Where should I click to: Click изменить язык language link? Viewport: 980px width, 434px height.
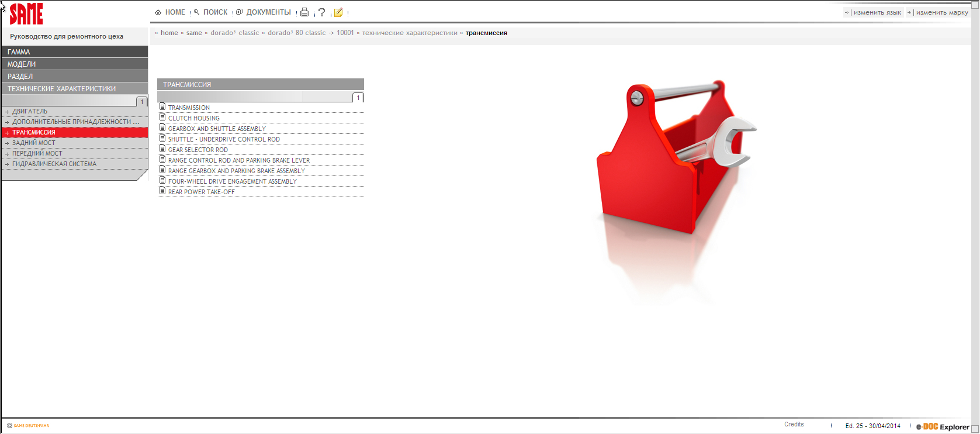click(x=877, y=12)
